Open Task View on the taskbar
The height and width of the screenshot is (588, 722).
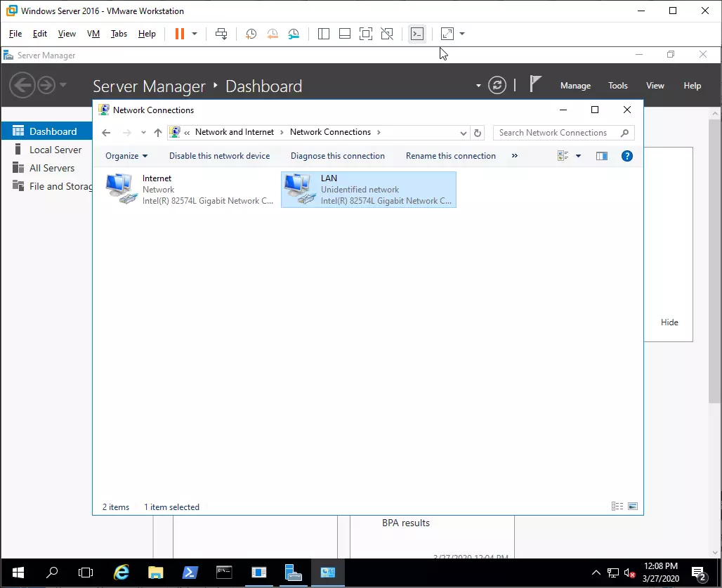coord(86,573)
